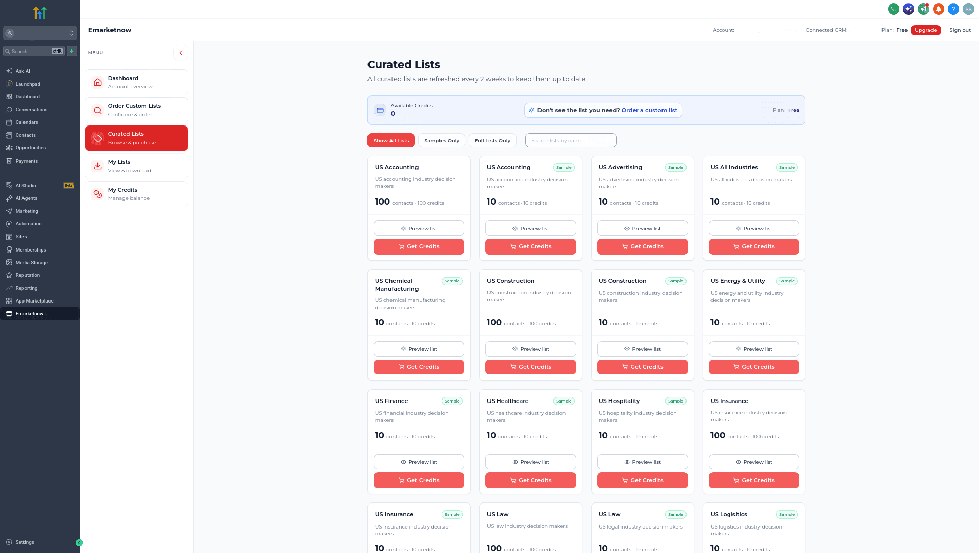Select the Full Lists Only filter
The width and height of the screenshot is (980, 553).
(x=493, y=140)
